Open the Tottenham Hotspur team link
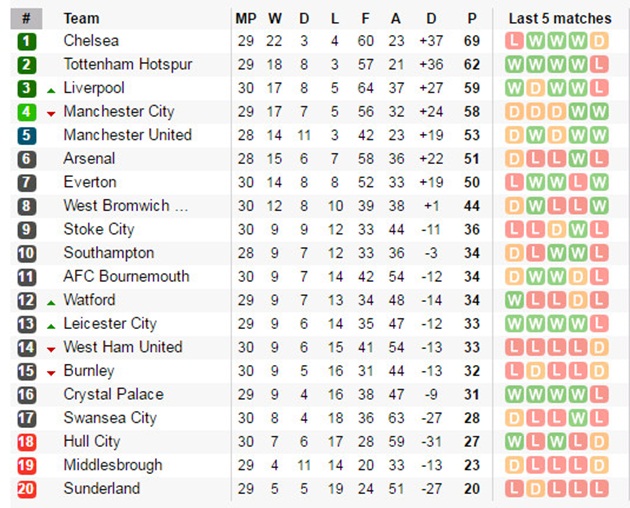This screenshot has height=508, width=630. [x=128, y=64]
